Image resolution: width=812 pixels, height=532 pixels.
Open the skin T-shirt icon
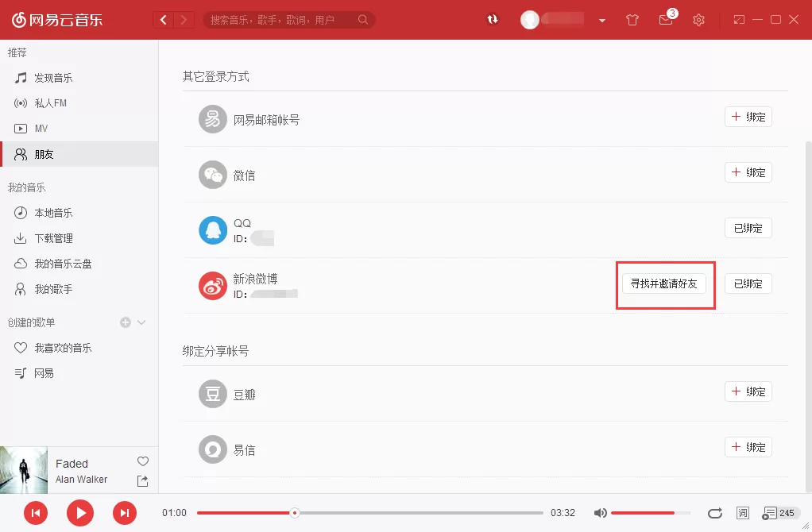pos(632,20)
